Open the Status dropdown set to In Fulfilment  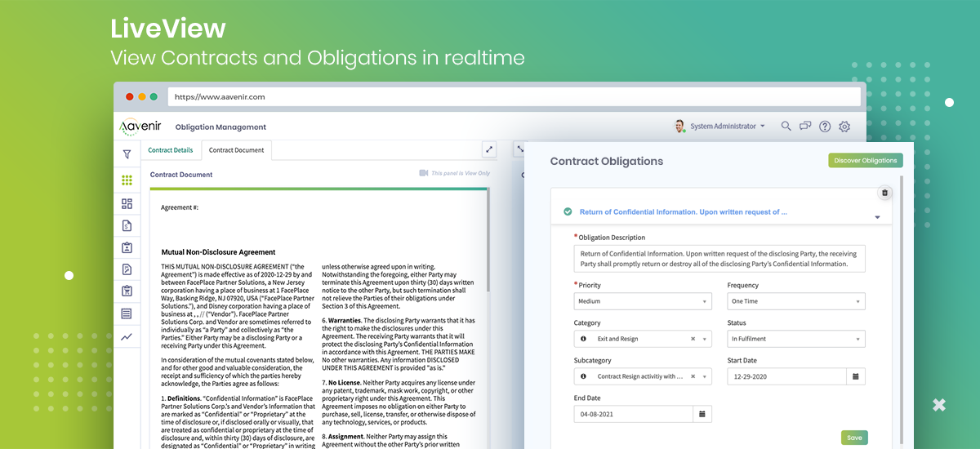coord(796,339)
